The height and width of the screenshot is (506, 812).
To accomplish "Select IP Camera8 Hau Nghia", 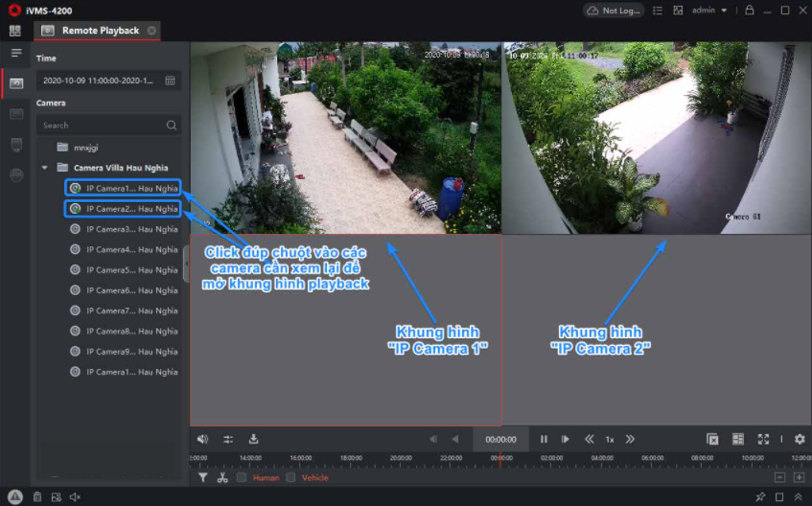I will pyautogui.click(x=124, y=331).
